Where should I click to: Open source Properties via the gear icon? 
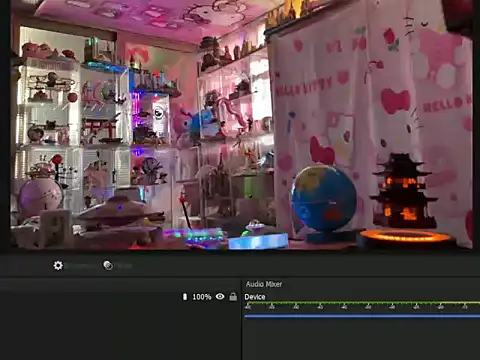pos(58,265)
